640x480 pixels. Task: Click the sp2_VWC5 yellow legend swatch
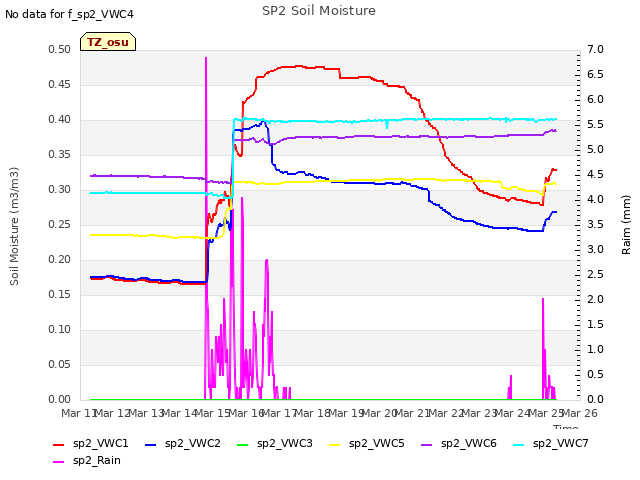coord(335,444)
